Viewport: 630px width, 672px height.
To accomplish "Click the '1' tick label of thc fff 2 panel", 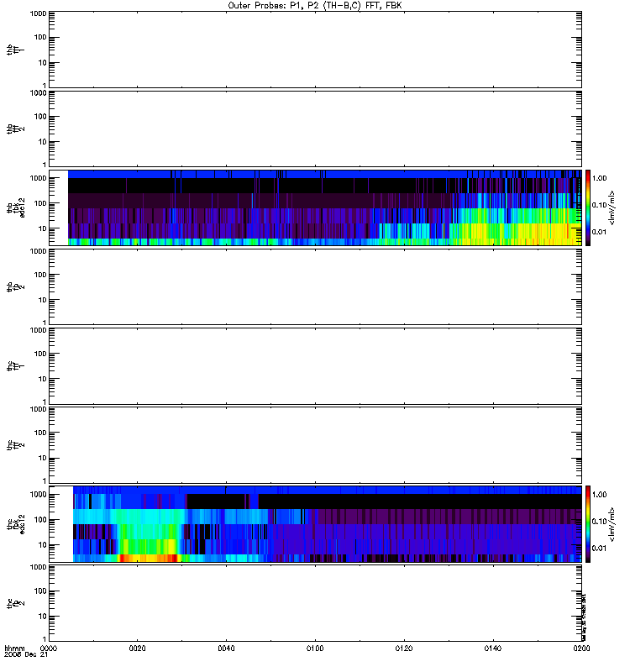I will (45, 480).
